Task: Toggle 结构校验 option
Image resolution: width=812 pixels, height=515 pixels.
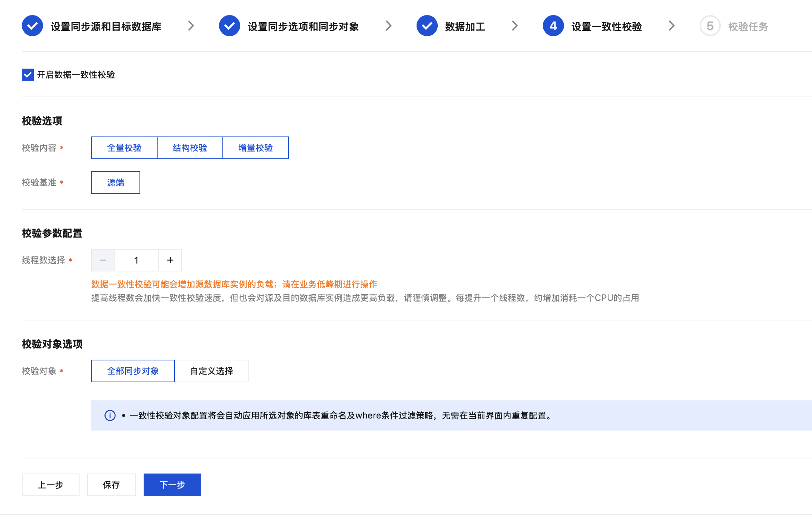Action: [190, 148]
